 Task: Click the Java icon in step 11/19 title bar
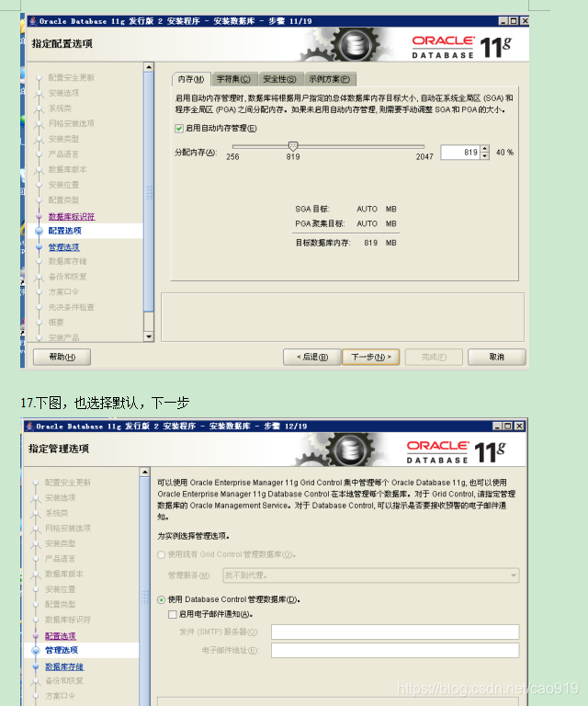[32, 21]
